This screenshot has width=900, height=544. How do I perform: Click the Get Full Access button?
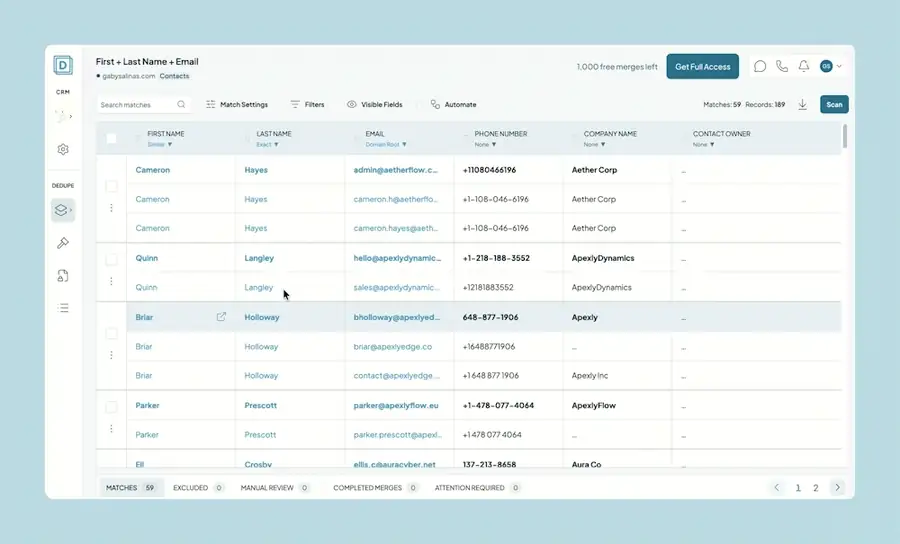(703, 67)
